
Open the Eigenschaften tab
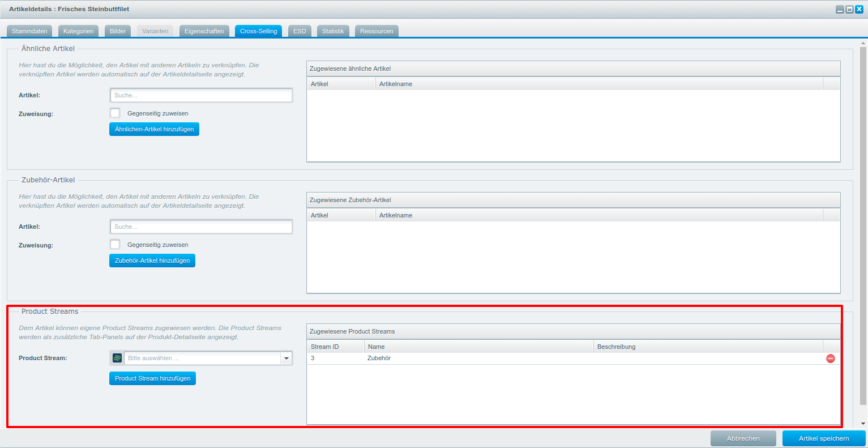(204, 31)
